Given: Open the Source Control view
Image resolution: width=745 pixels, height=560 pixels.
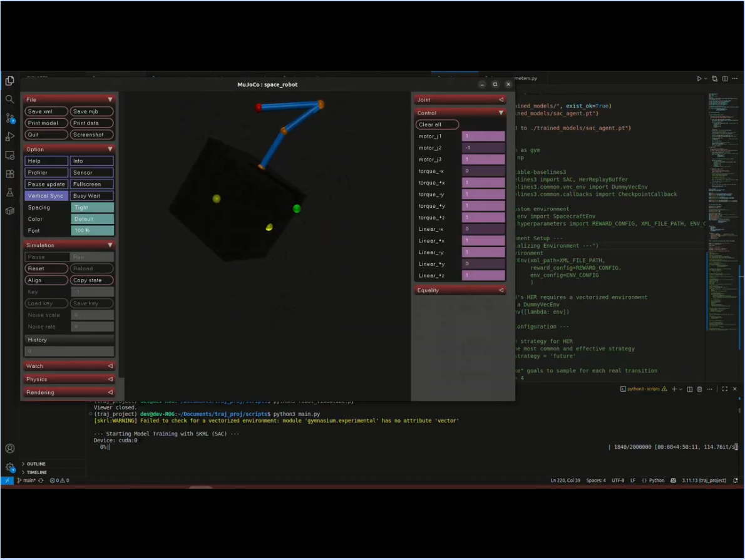Looking at the screenshot, I should (x=9, y=118).
